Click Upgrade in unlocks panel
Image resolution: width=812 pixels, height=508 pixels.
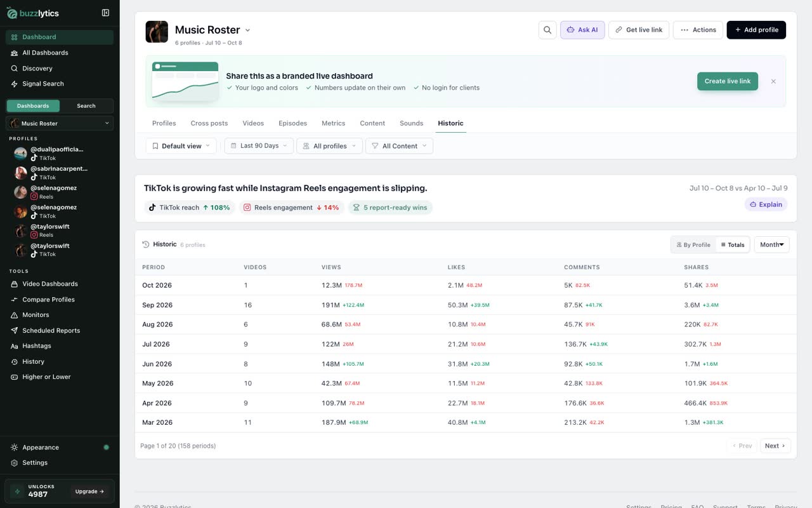[89, 491]
